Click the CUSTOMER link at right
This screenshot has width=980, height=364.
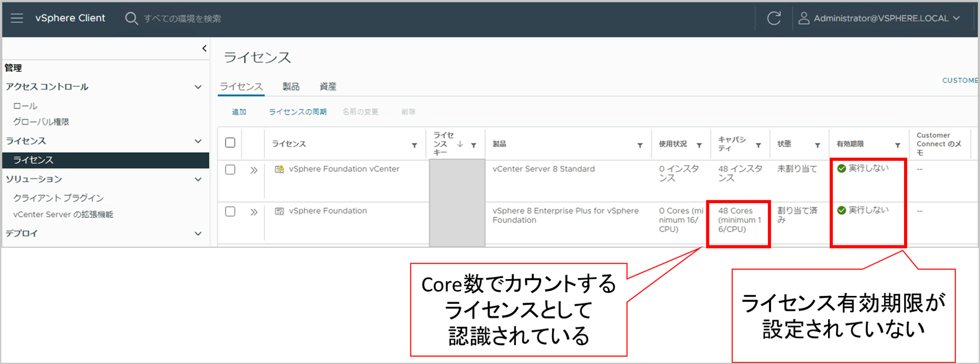coord(960,80)
